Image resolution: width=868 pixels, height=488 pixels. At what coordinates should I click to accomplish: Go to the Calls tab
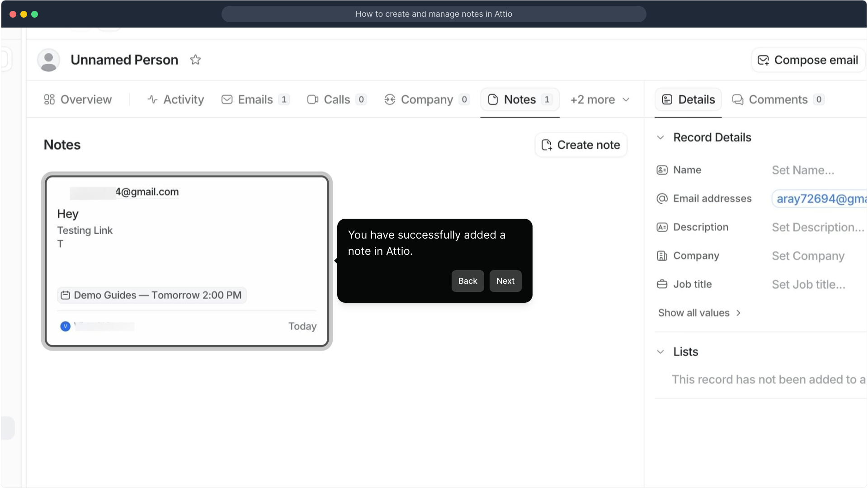(337, 99)
